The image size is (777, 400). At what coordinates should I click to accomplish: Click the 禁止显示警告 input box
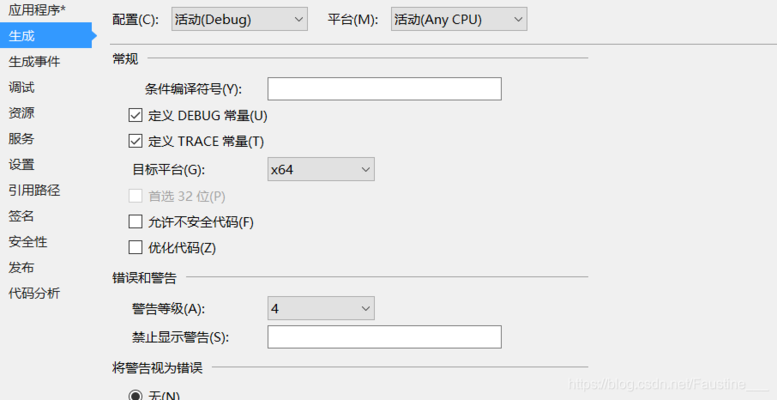(x=384, y=337)
